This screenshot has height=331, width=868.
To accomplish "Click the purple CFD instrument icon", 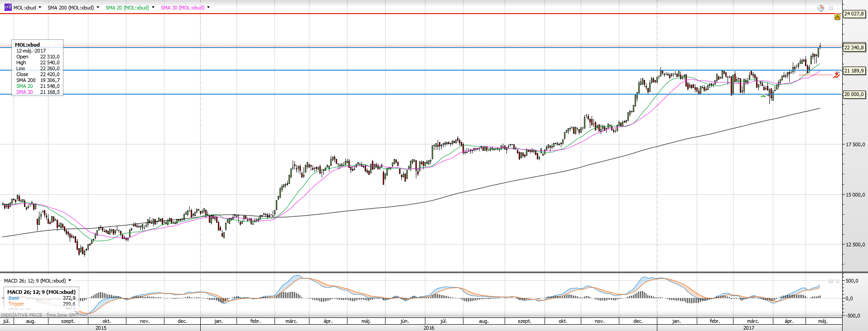I will [8, 8].
